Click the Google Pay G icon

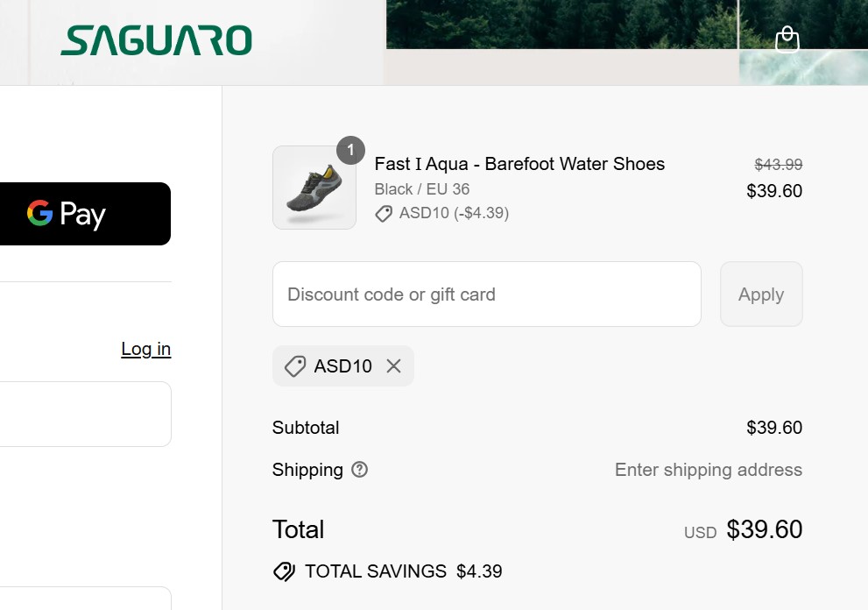point(41,213)
